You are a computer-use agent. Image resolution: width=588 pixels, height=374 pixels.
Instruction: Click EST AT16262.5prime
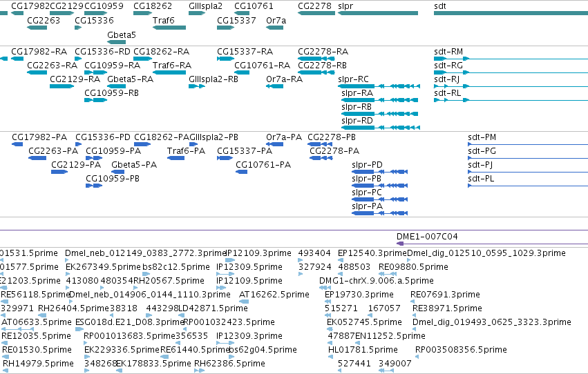[x=244, y=302]
